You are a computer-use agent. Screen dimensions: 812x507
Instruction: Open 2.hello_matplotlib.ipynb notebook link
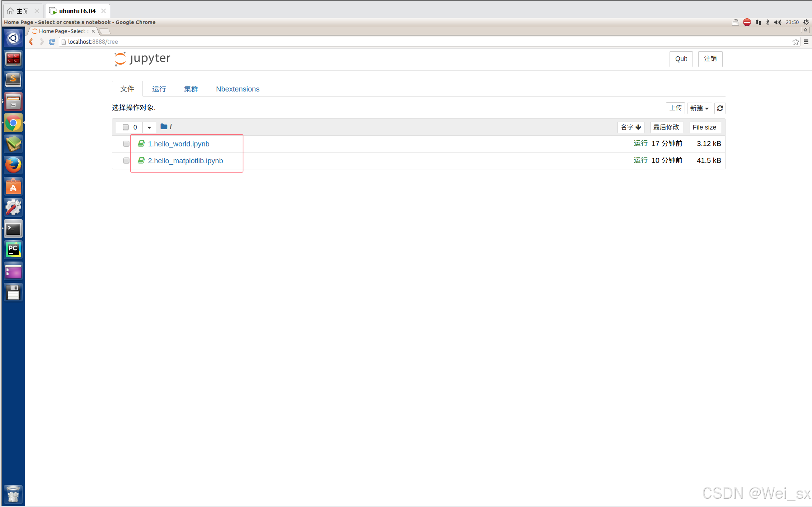(x=185, y=161)
